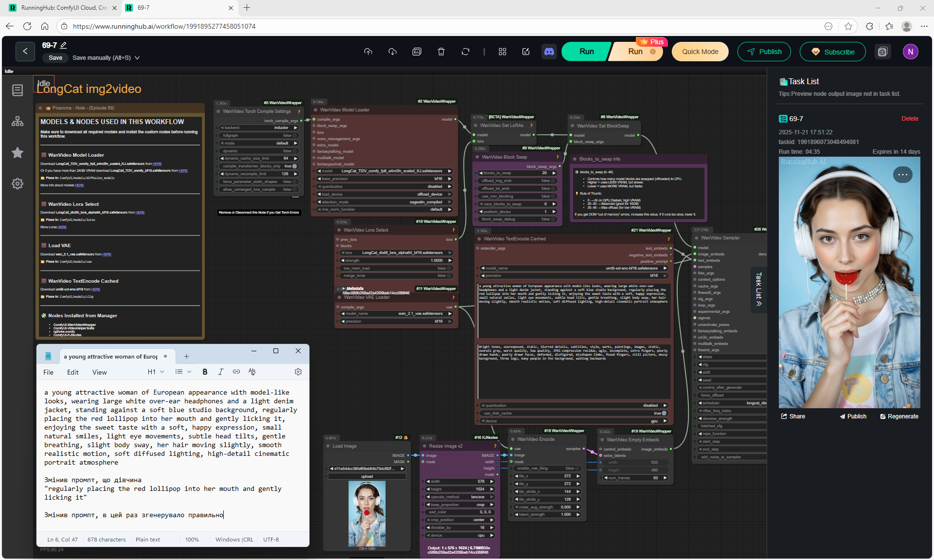Open the H1 heading dropdown in Notepad

(156, 372)
